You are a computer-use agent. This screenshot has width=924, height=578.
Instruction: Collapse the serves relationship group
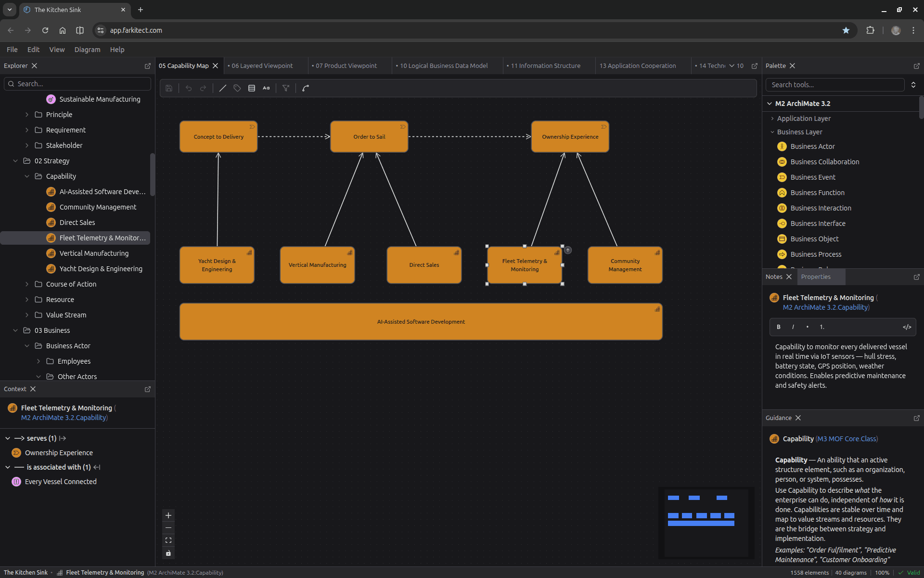tap(8, 438)
